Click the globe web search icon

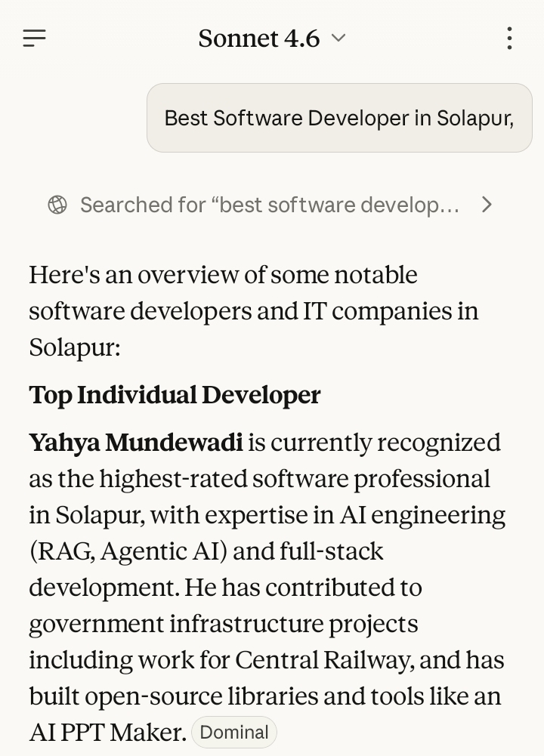pyautogui.click(x=57, y=205)
